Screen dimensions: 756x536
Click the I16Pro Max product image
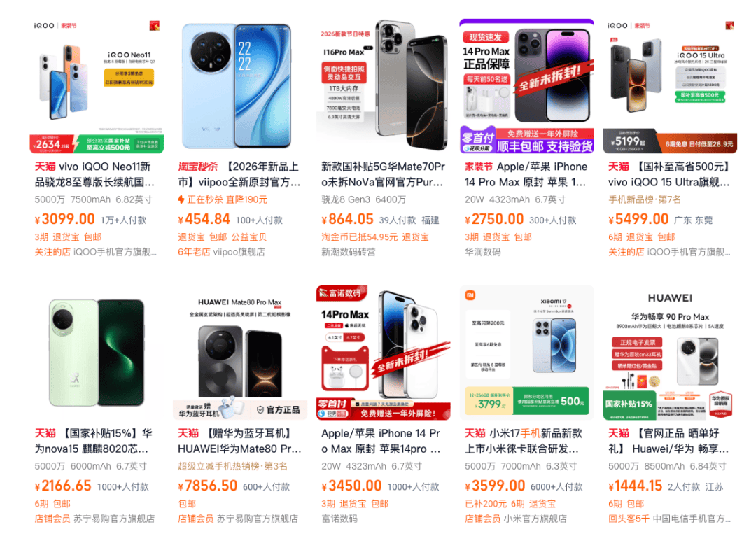pos(384,86)
